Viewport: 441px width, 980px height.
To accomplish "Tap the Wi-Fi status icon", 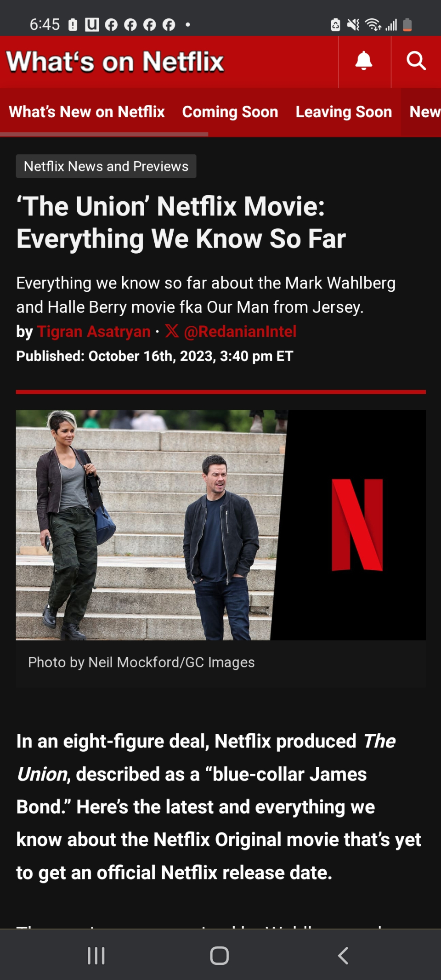I will click(x=373, y=24).
